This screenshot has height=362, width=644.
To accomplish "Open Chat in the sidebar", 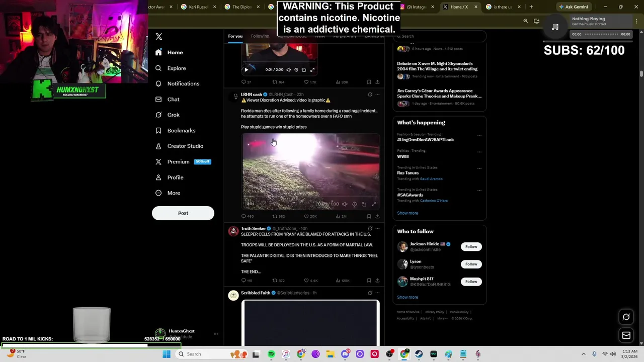I will click(x=168, y=99).
